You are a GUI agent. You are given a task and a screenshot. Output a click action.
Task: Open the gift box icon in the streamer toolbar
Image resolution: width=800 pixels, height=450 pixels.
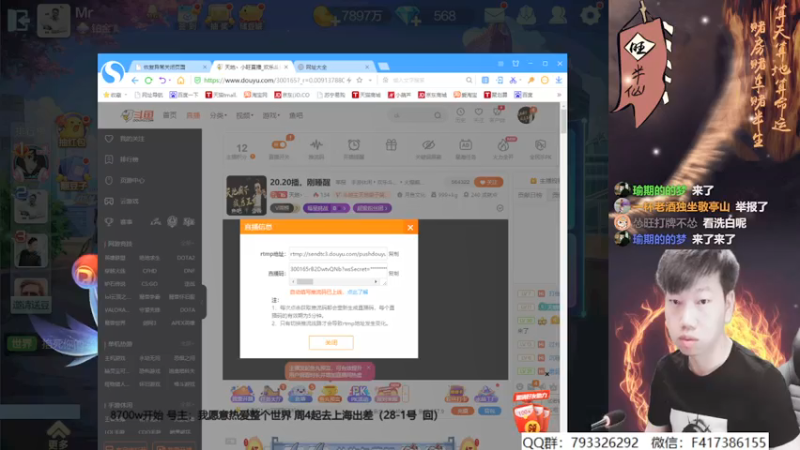[x=391, y=145]
